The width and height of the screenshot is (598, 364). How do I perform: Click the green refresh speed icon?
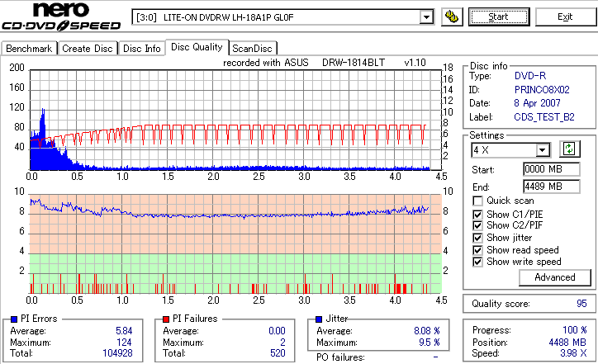[x=569, y=149]
